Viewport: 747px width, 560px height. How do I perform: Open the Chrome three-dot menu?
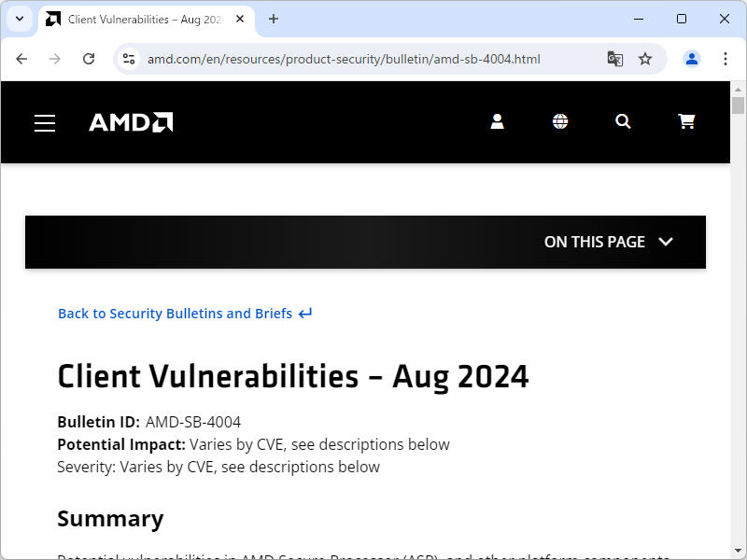pos(726,59)
